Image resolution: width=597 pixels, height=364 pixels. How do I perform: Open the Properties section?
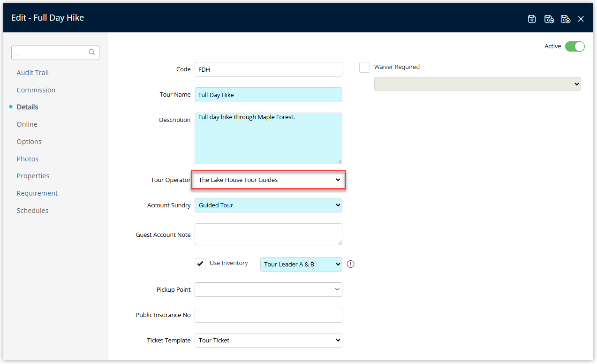(x=33, y=176)
